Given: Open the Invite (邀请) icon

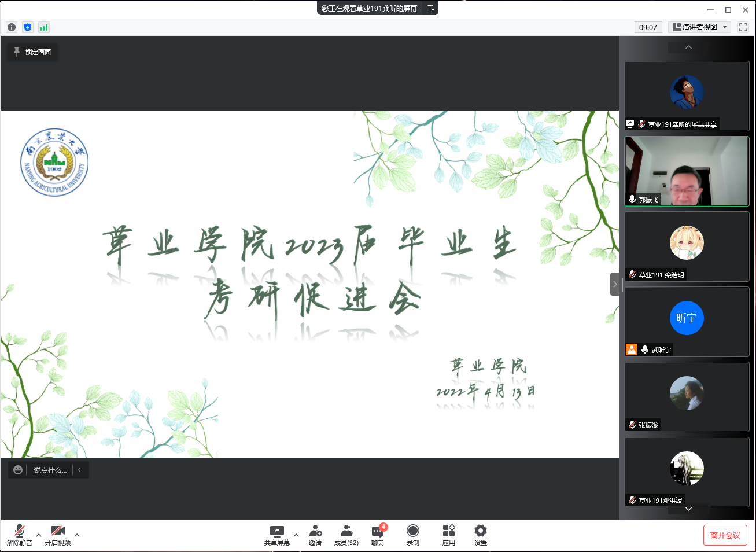Looking at the screenshot, I should coord(315,535).
